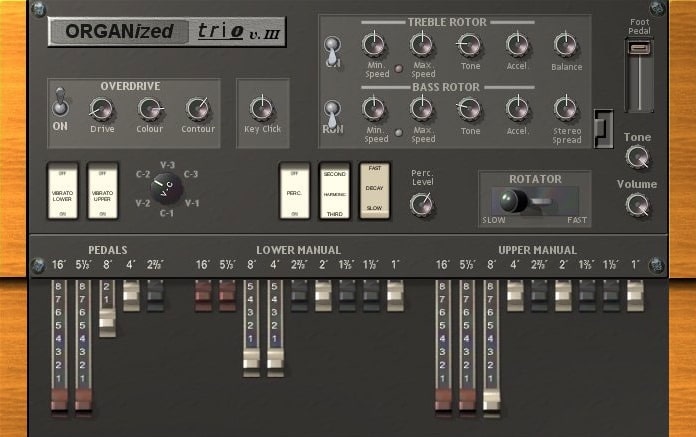
Task: Toggle the Overdrive ON switch
Action: pyautogui.click(x=60, y=101)
